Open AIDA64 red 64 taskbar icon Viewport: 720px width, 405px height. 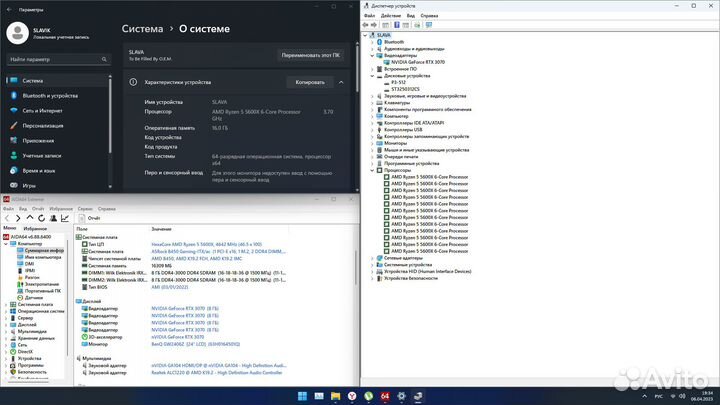coord(385,396)
